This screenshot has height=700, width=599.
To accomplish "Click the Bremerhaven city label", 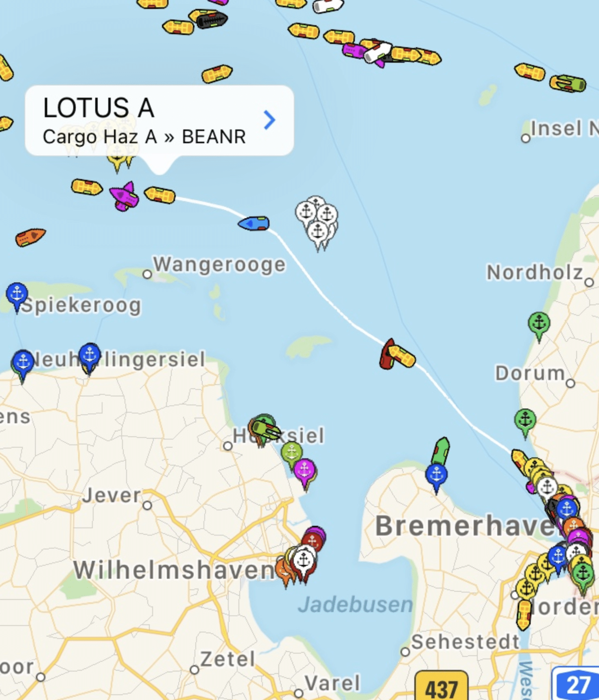I will point(466,526).
